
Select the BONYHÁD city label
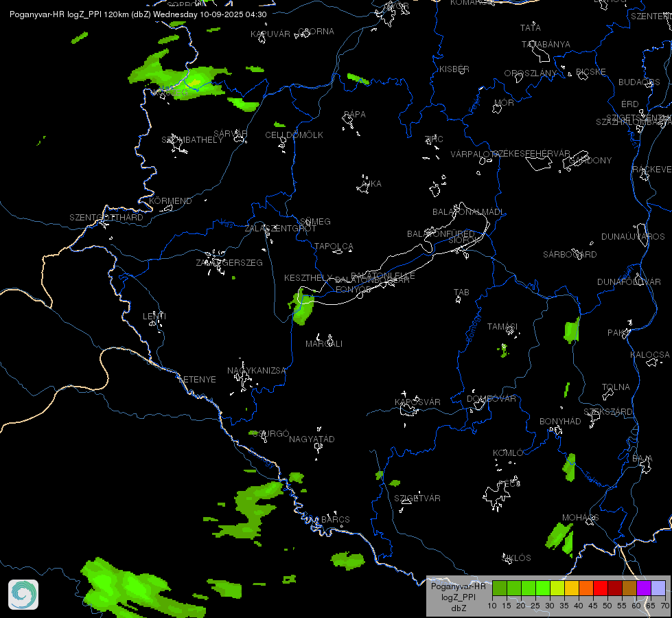click(560, 421)
